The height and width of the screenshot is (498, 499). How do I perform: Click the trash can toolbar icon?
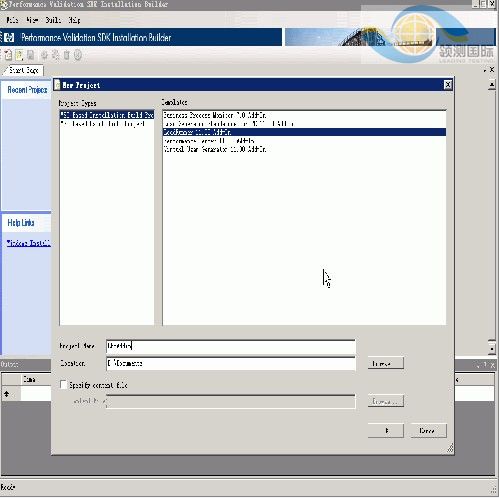click(66, 55)
